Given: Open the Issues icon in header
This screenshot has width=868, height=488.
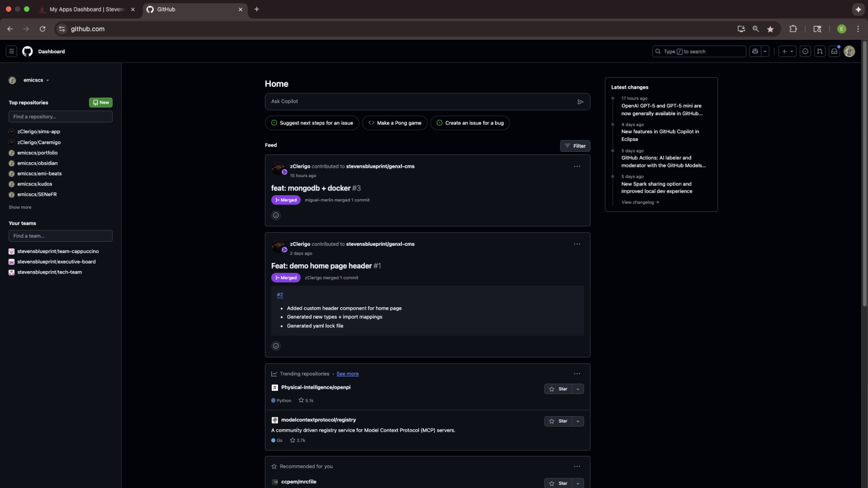Looking at the screenshot, I should (x=805, y=51).
